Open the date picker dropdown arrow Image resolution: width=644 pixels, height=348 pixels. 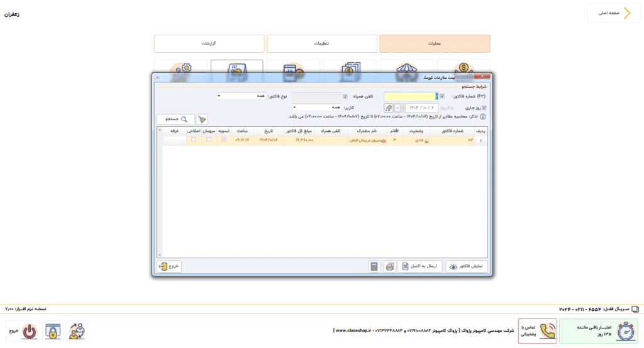pyautogui.click(x=397, y=108)
